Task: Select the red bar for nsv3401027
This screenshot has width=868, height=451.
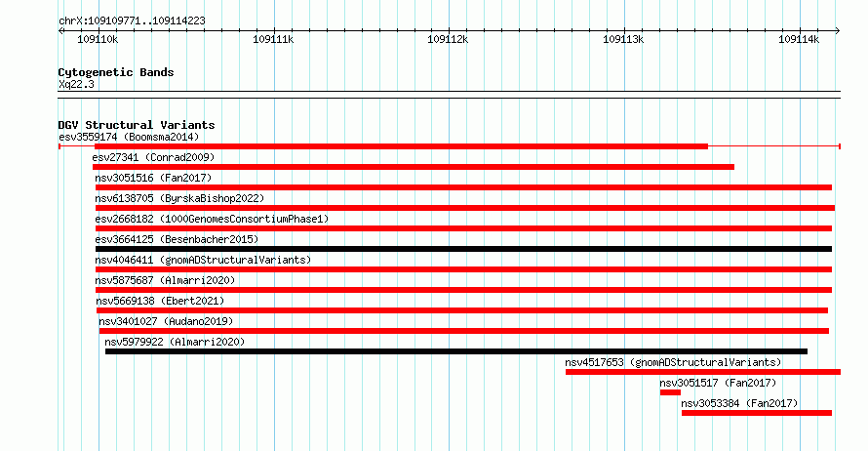Action: click(464, 331)
